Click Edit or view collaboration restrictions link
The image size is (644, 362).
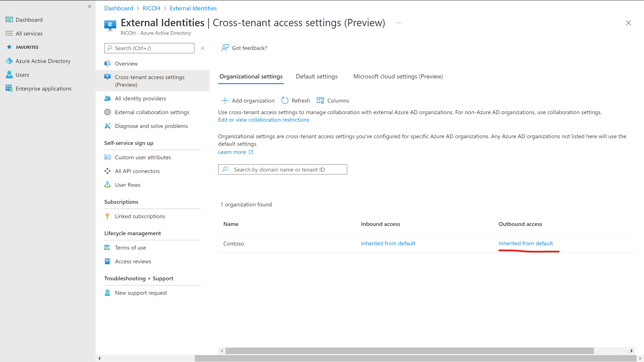[x=264, y=120]
